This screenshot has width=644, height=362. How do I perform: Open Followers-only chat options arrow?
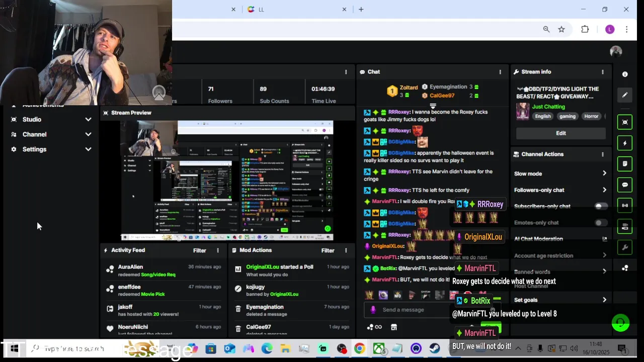point(604,190)
